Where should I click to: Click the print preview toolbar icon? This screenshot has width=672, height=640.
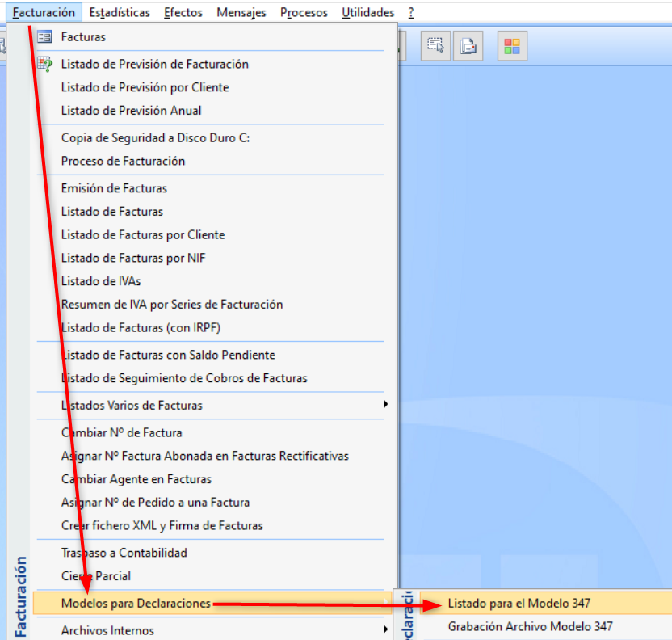pyautogui.click(x=468, y=46)
